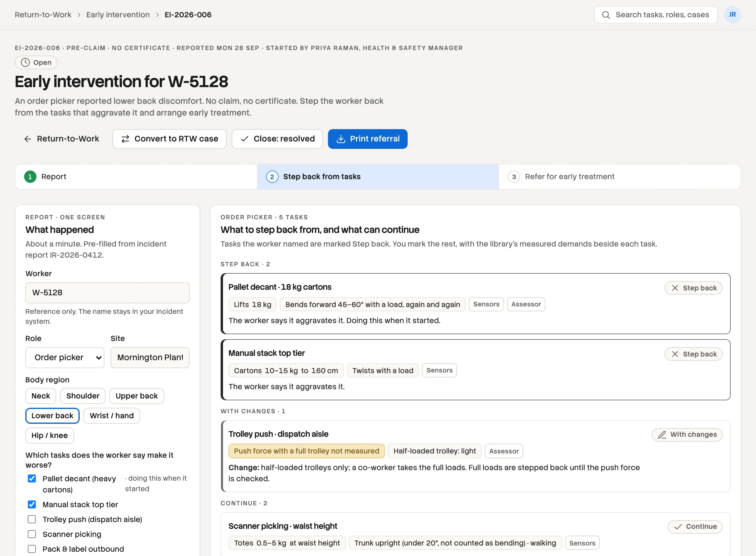
Task: Click the download icon on Print referral
Action: pyautogui.click(x=341, y=139)
